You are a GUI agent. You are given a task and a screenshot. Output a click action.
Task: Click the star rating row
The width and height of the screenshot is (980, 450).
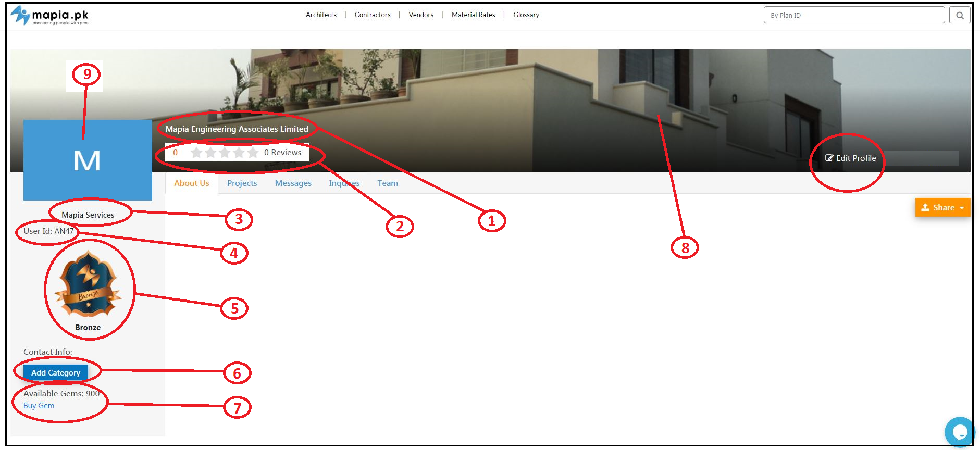coord(225,152)
